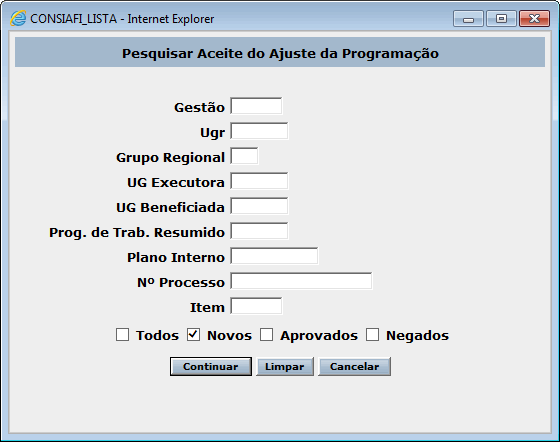Focus the Plano Interno text box
The image size is (560, 442).
coord(274,256)
